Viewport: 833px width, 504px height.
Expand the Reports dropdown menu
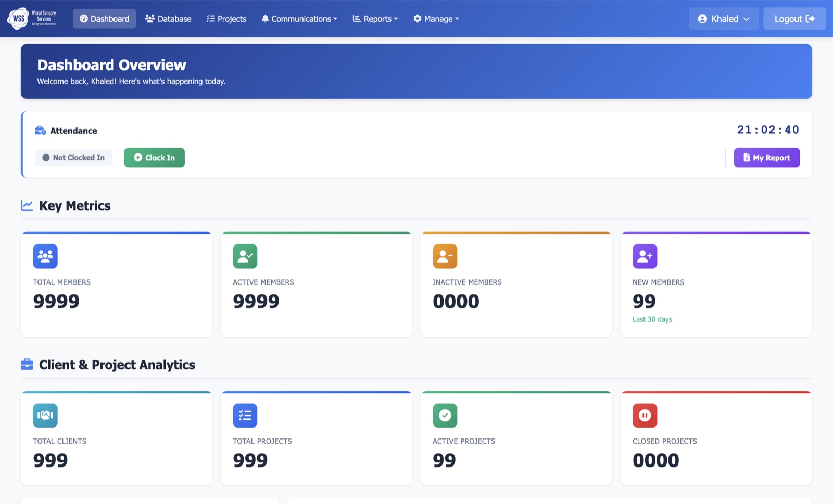[375, 19]
